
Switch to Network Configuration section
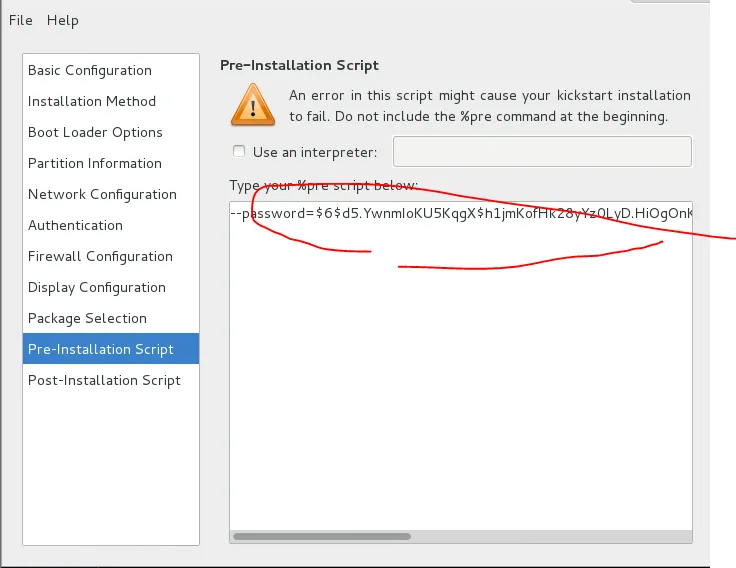[x=102, y=194]
